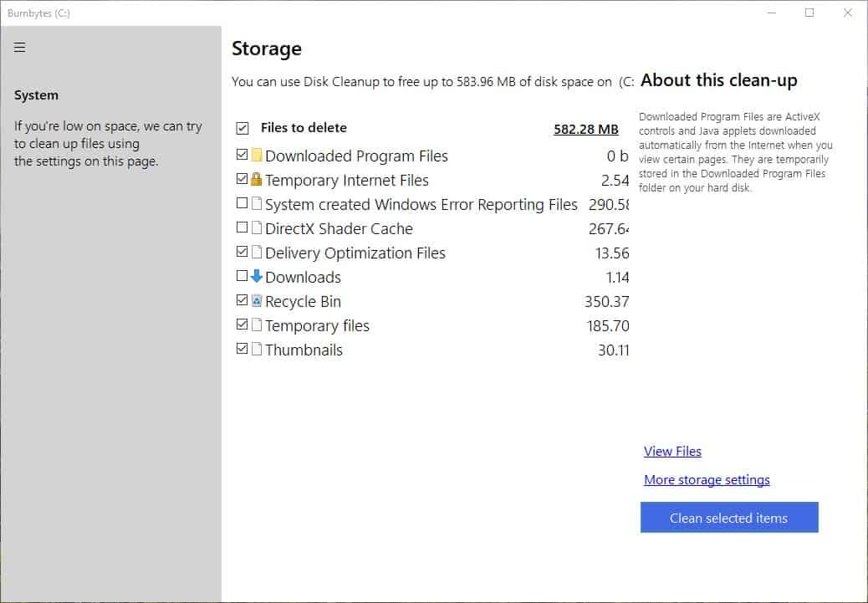868x603 pixels.
Task: Click the file icon beside Delivery Optimization Files
Action: pos(256,252)
